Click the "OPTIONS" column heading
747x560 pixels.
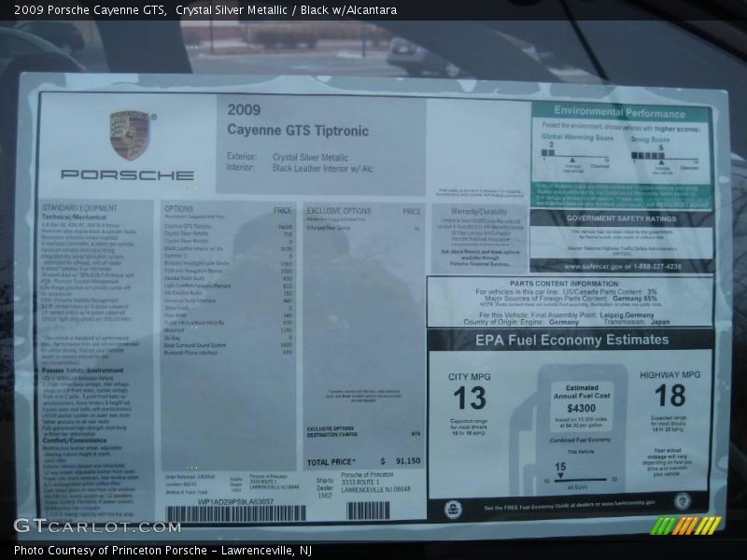pyautogui.click(x=178, y=208)
